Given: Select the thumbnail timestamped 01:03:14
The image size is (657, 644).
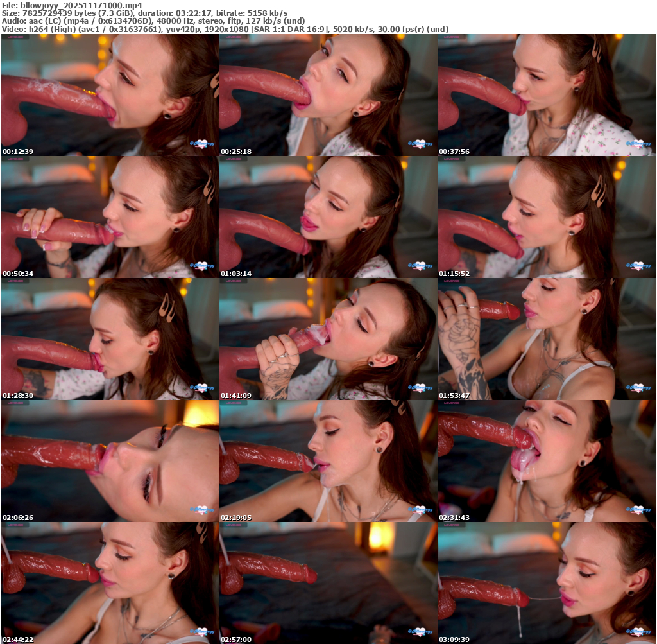Looking at the screenshot, I should click(x=328, y=216).
